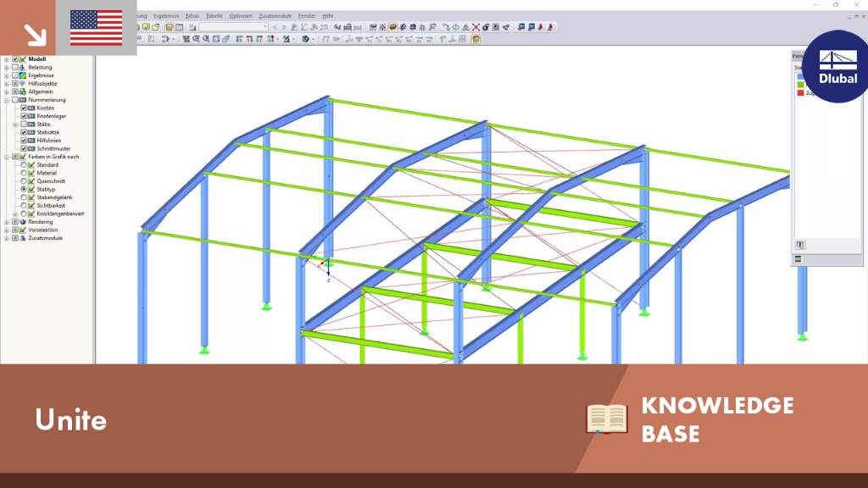Click the blue member type swatch
This screenshot has height=488, width=868.
(800, 77)
